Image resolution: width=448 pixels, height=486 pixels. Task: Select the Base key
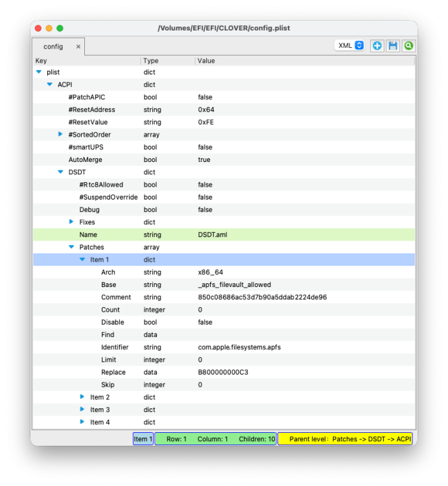(108, 284)
